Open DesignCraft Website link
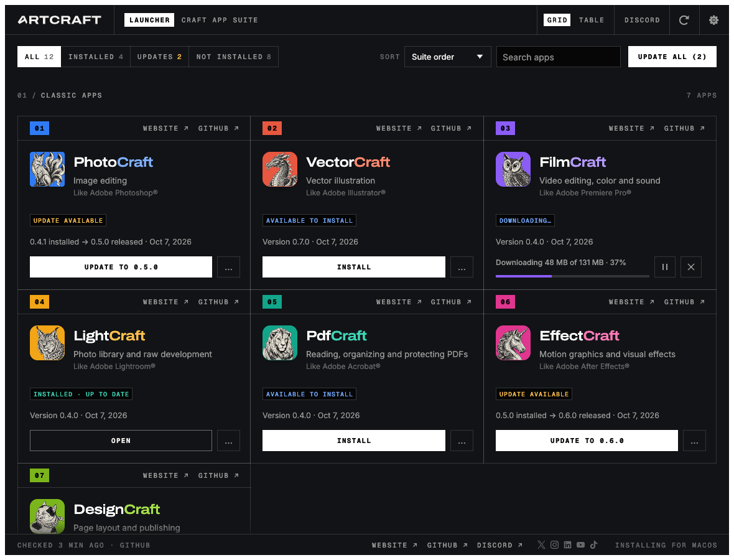 point(165,475)
